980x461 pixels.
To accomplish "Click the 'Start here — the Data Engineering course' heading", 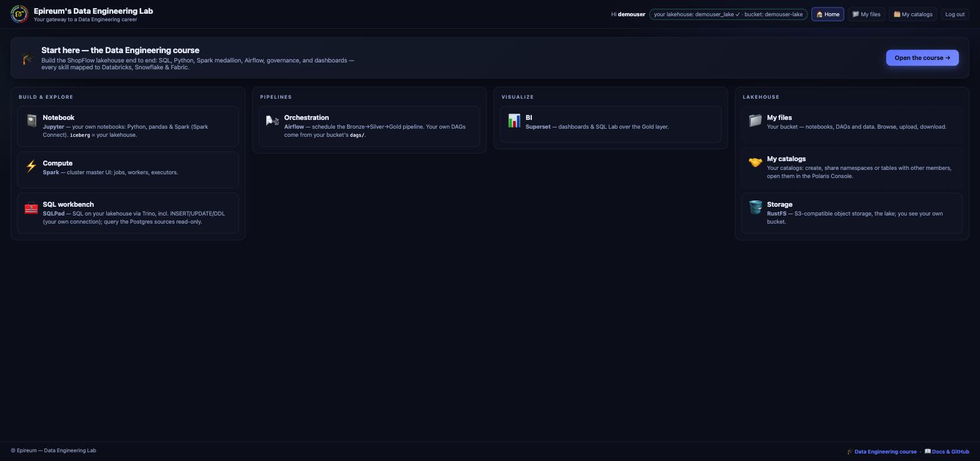I will click(x=121, y=50).
